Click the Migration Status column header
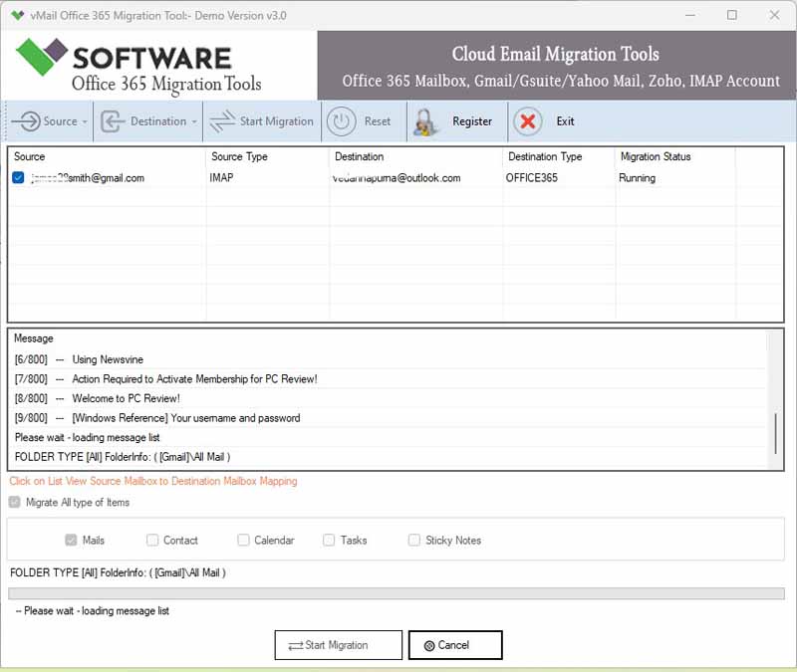 point(656,156)
